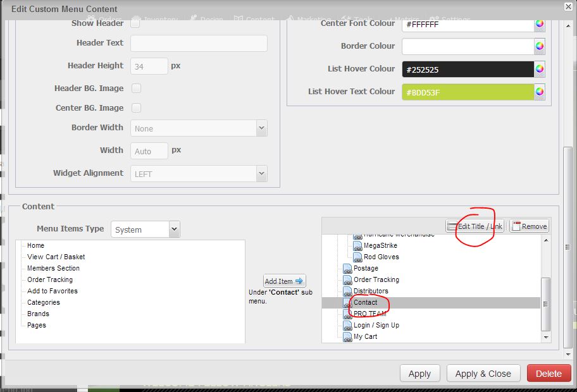Image resolution: width=577 pixels, height=392 pixels.
Task: Click the Remove button
Action: [x=530, y=226]
